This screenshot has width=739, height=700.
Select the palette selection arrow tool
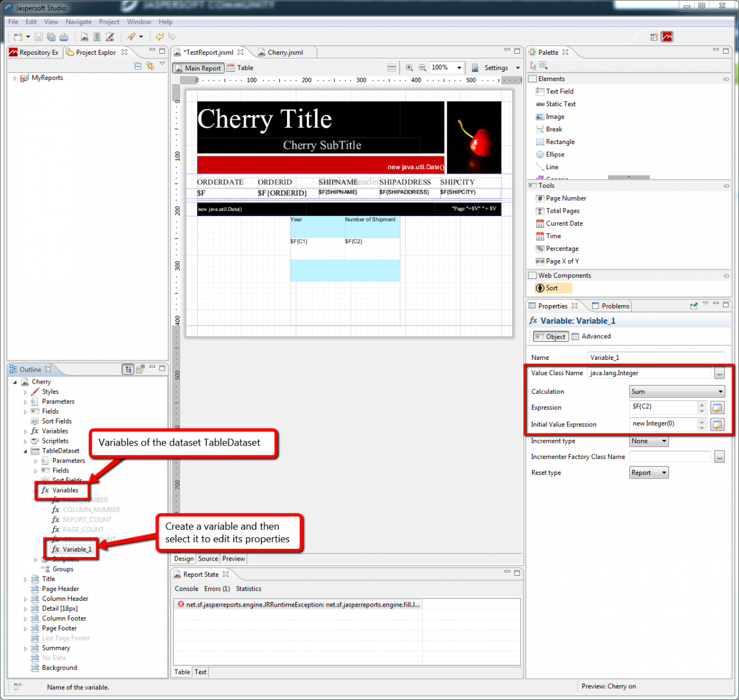[533, 66]
